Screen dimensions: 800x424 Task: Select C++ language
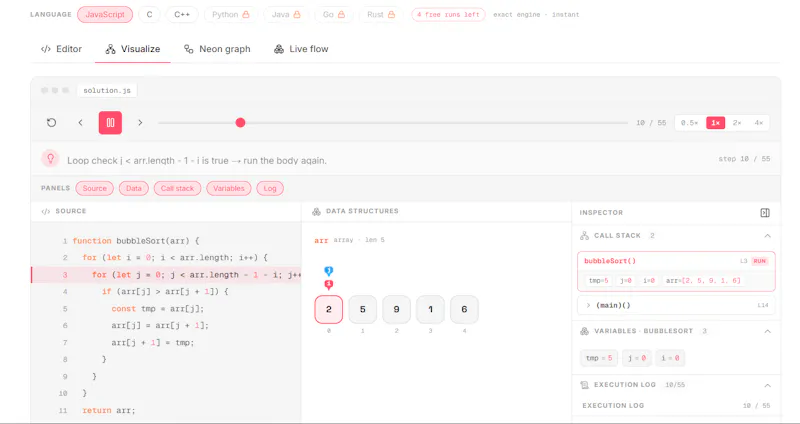click(x=182, y=14)
